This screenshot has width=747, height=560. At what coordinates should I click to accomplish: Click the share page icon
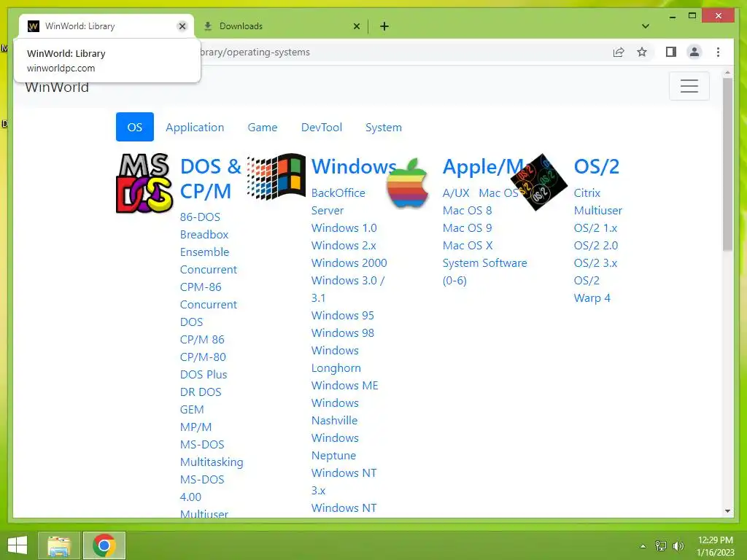[x=619, y=52]
